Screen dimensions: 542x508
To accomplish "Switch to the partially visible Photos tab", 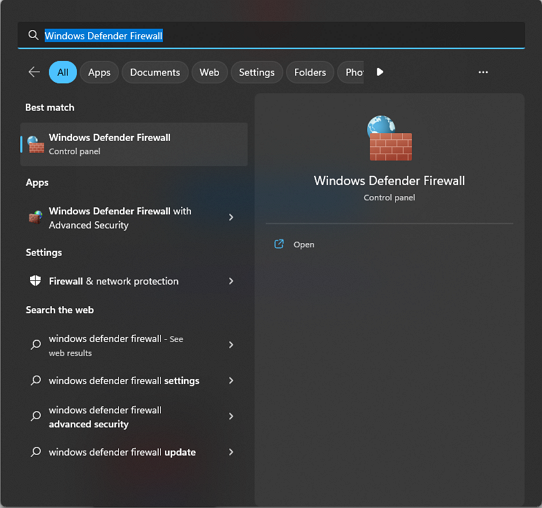I will [x=351, y=72].
